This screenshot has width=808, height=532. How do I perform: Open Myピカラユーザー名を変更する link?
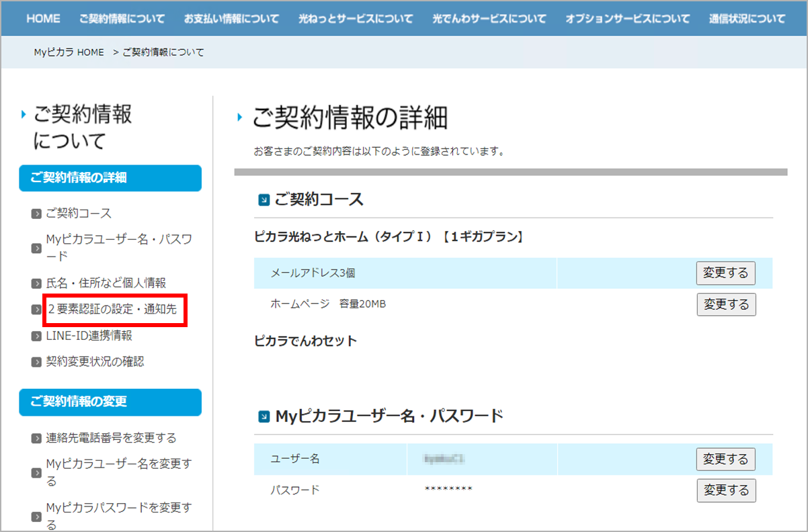(x=118, y=472)
